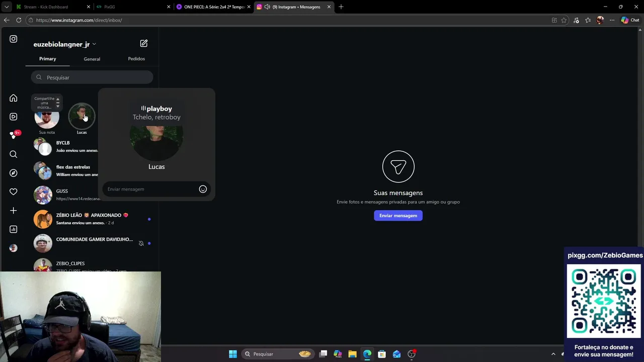Open a new browser tab
This screenshot has width=644, height=362.
341,7
